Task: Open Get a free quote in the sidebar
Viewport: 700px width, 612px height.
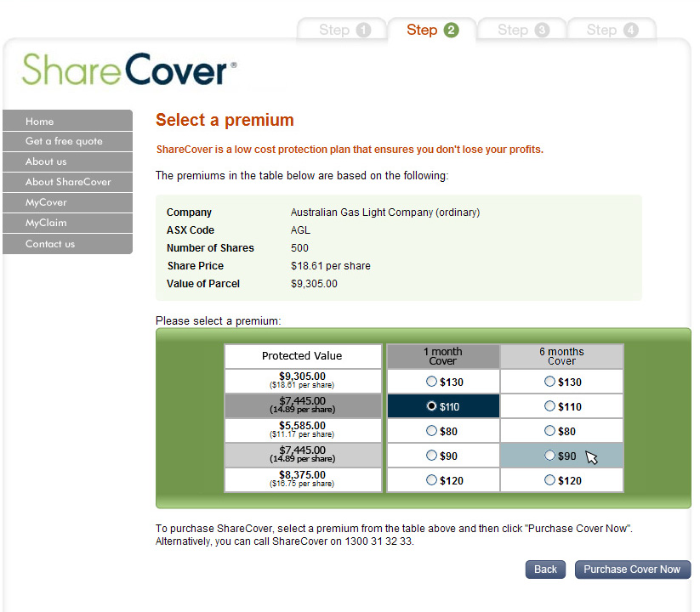Action: point(67,141)
